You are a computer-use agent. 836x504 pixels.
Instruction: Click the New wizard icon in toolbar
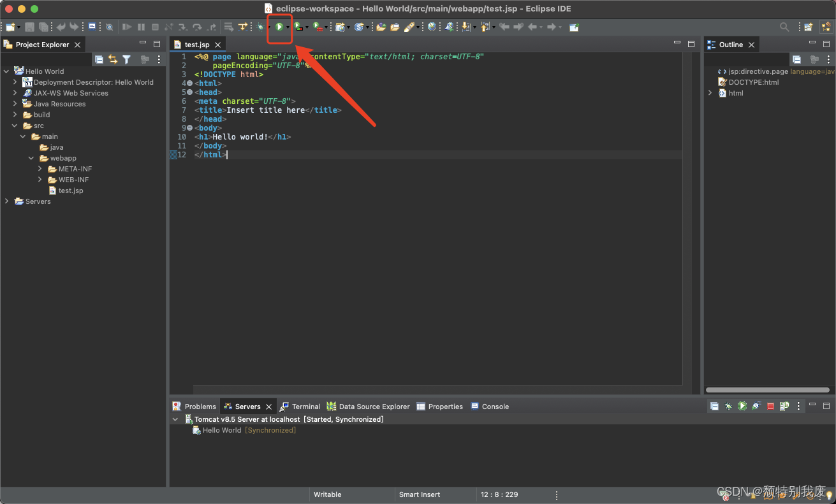[x=10, y=27]
